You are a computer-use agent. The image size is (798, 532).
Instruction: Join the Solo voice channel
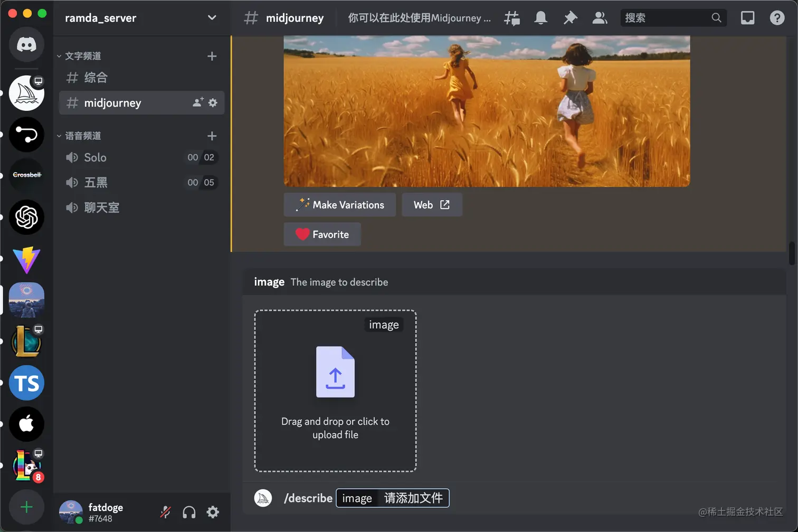point(141,157)
